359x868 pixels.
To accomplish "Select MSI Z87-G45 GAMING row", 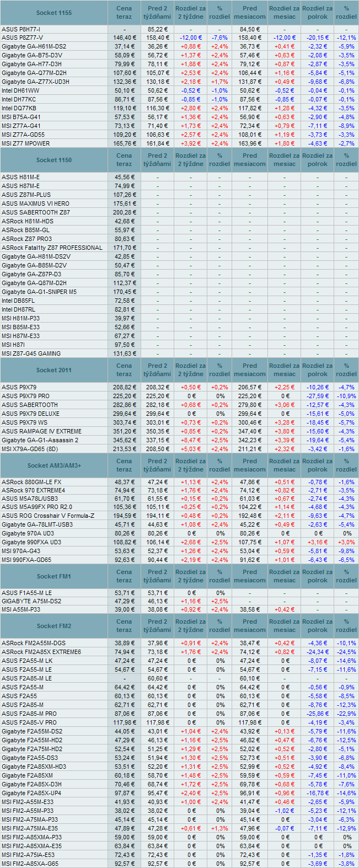I will click(31, 353).
